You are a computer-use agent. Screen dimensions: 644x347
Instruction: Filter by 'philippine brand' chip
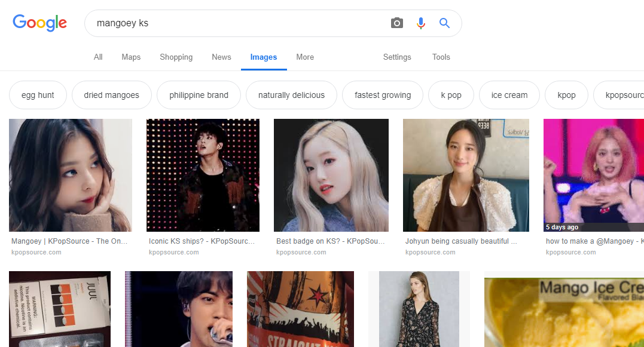tap(199, 95)
